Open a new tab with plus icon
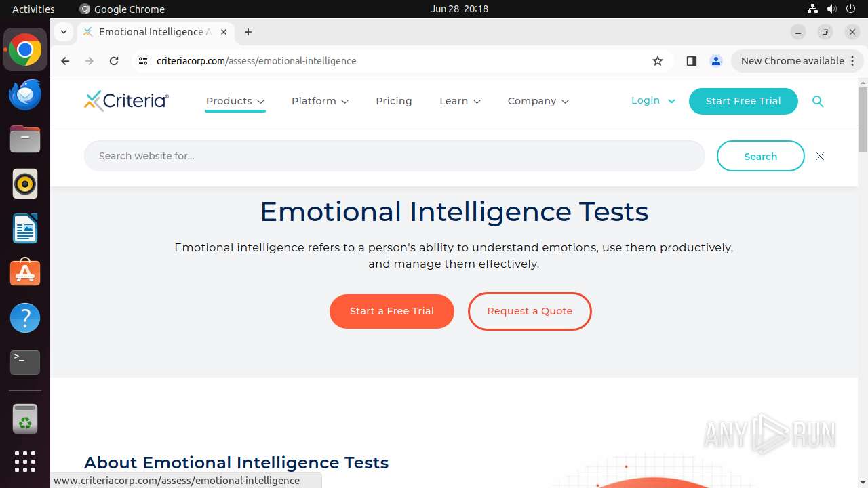 pyautogui.click(x=248, y=32)
